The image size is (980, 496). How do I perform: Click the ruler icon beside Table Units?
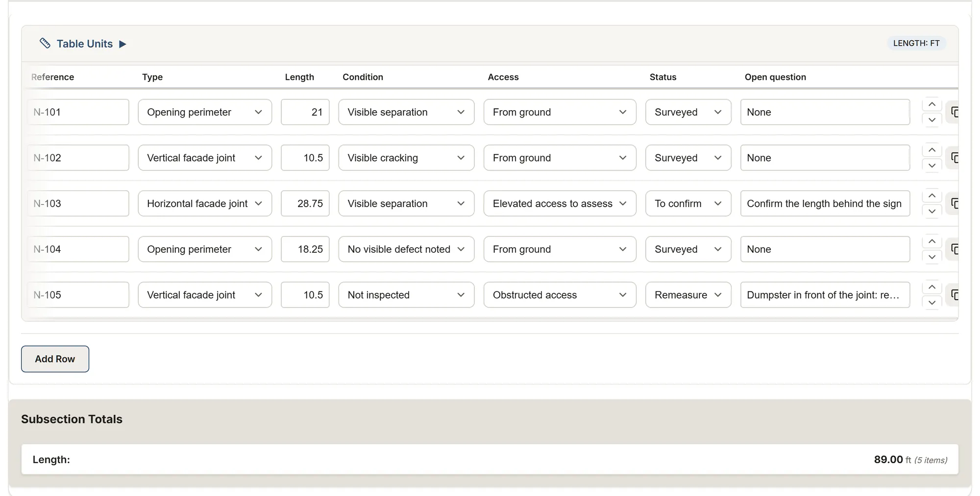pyautogui.click(x=45, y=44)
